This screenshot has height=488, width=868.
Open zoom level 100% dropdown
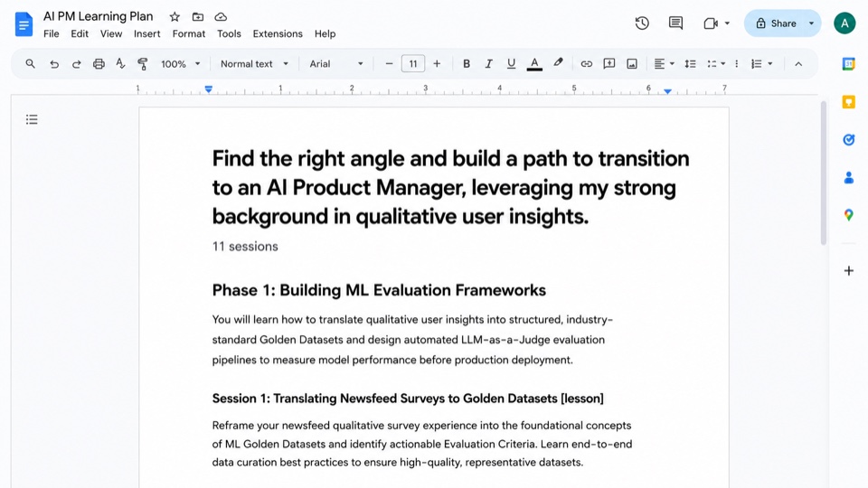click(181, 63)
